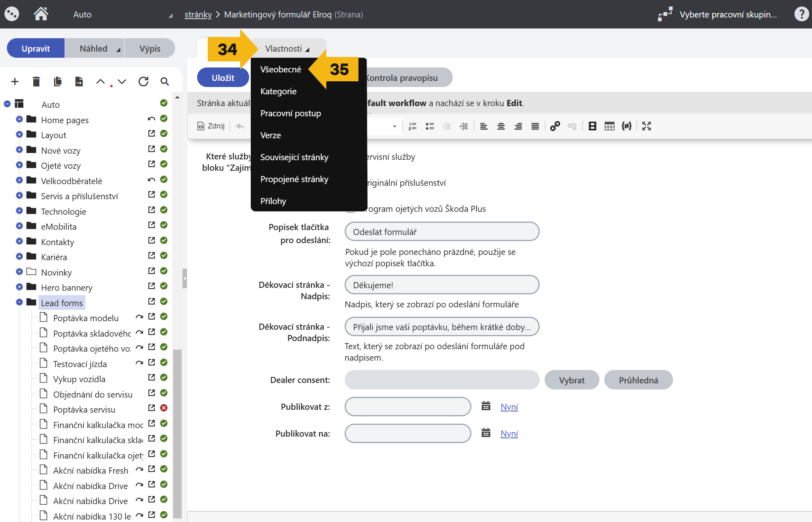Move page up with the up arrow
812x522 pixels.
tap(100, 81)
